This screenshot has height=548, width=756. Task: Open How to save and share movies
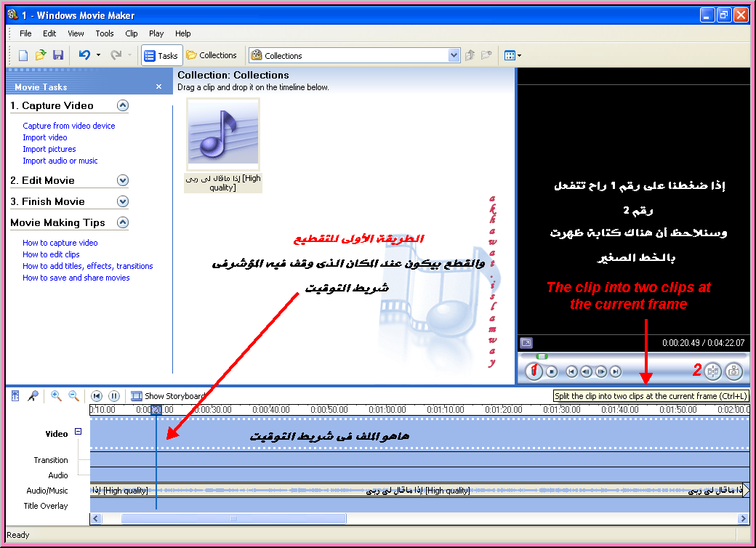point(76,278)
